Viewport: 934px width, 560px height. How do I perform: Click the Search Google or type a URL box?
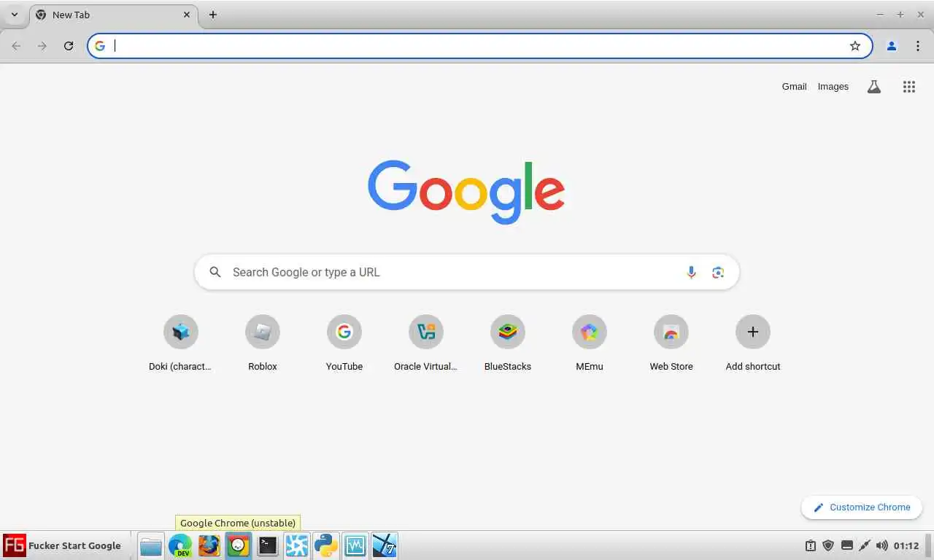pyautogui.click(x=467, y=272)
